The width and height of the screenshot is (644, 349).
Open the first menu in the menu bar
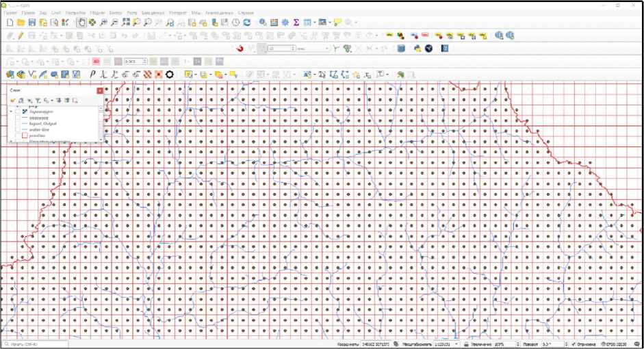(10, 13)
